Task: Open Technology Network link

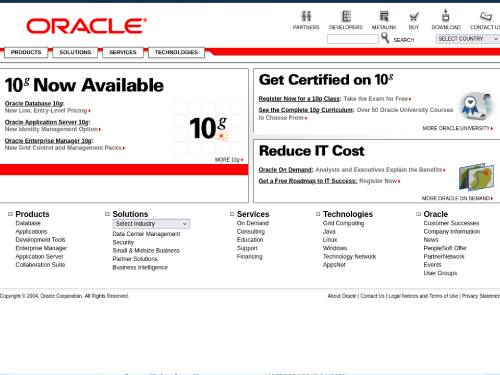Action: (x=349, y=257)
